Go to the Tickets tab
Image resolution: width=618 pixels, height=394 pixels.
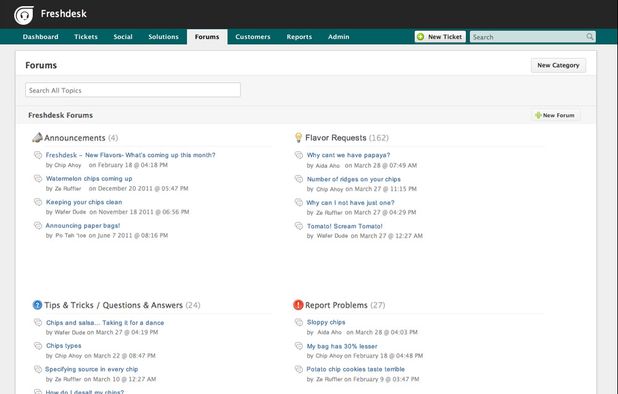86,37
